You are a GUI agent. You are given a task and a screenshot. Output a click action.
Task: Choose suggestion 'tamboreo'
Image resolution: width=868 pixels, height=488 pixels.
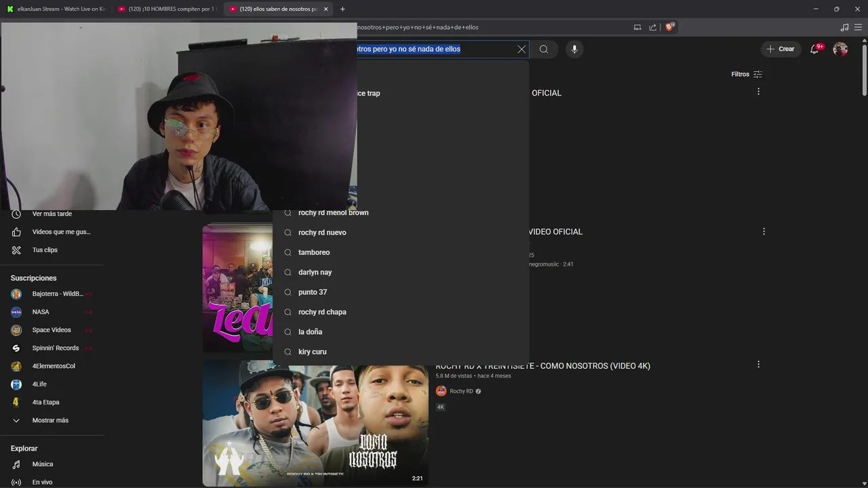point(401,252)
